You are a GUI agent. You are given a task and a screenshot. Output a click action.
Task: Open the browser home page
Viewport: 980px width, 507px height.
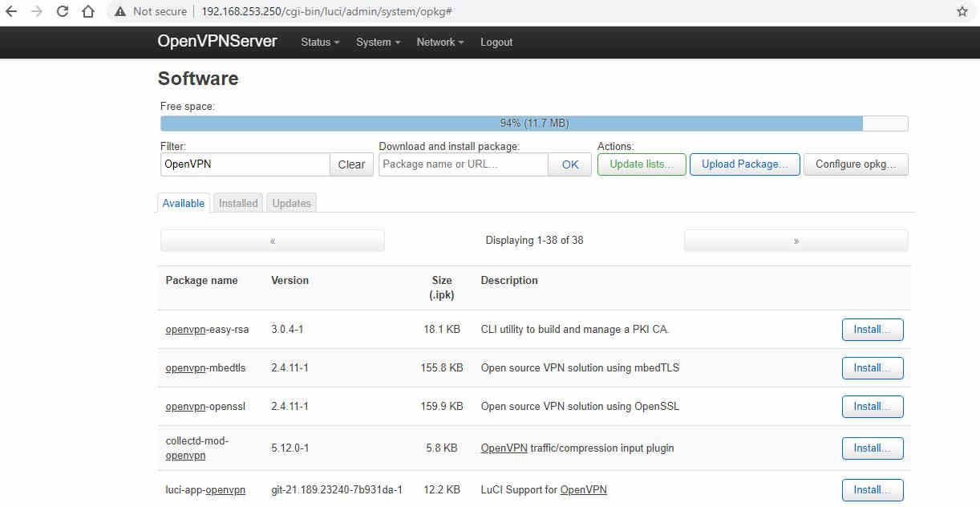pos(88,12)
